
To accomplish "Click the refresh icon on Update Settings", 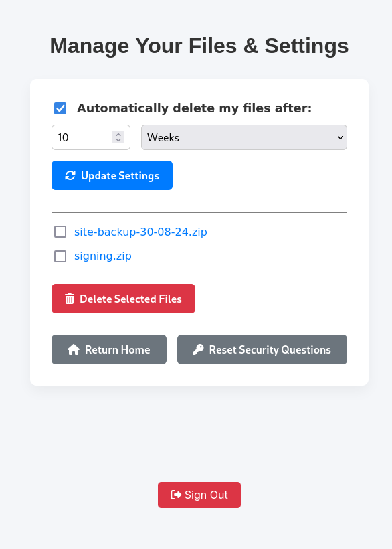I will click(70, 175).
